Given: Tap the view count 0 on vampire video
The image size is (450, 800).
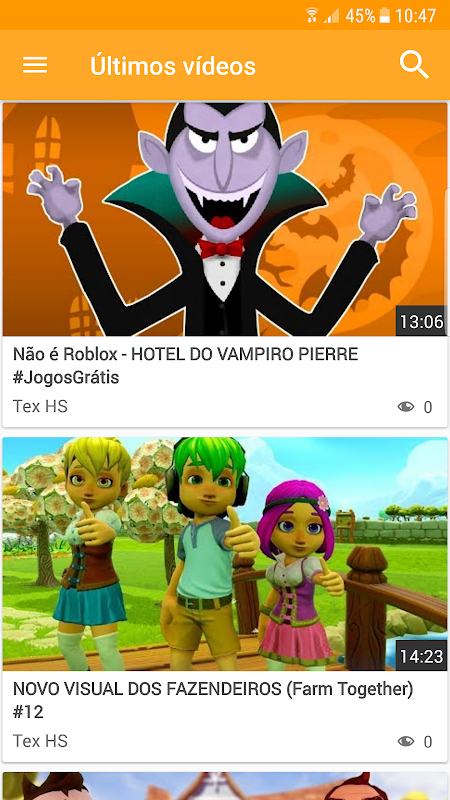Looking at the screenshot, I should click(428, 407).
